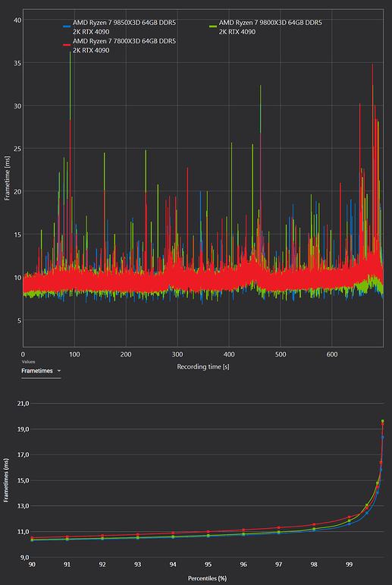Viewport: 392px width, 585px height.
Task: Click the 40 label on the frametime axis
Action: [17, 20]
